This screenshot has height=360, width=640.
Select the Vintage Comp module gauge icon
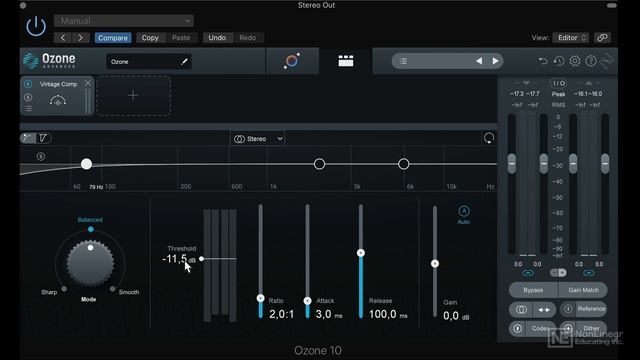(58, 100)
